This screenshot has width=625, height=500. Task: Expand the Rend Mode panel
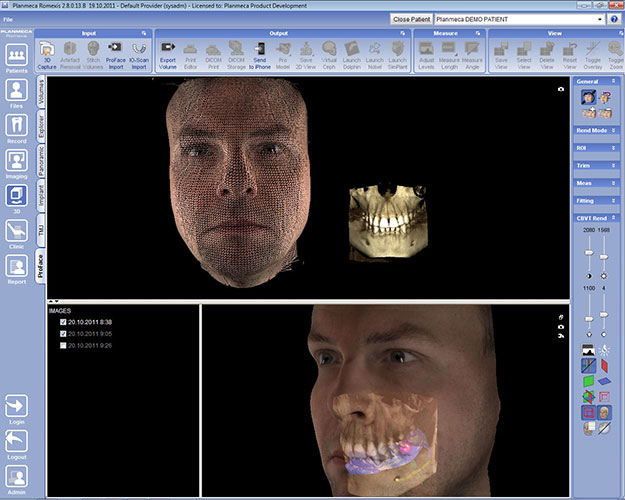pyautogui.click(x=613, y=130)
